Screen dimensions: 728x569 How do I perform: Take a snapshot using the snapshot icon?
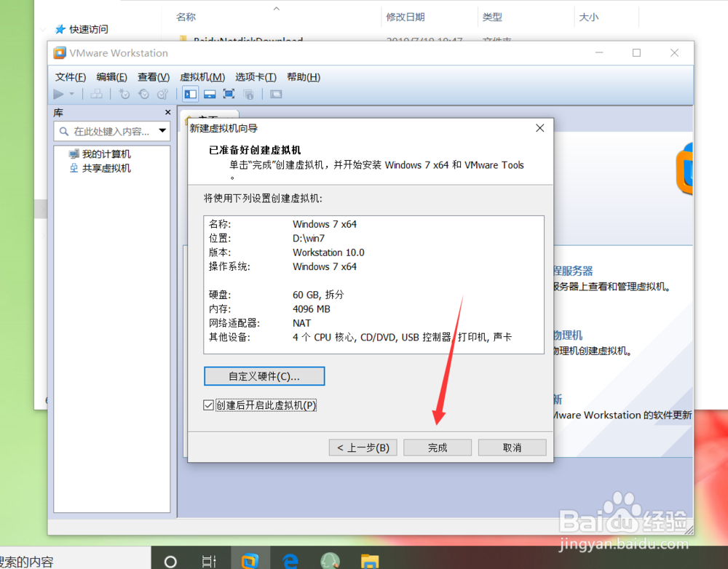coord(123,94)
